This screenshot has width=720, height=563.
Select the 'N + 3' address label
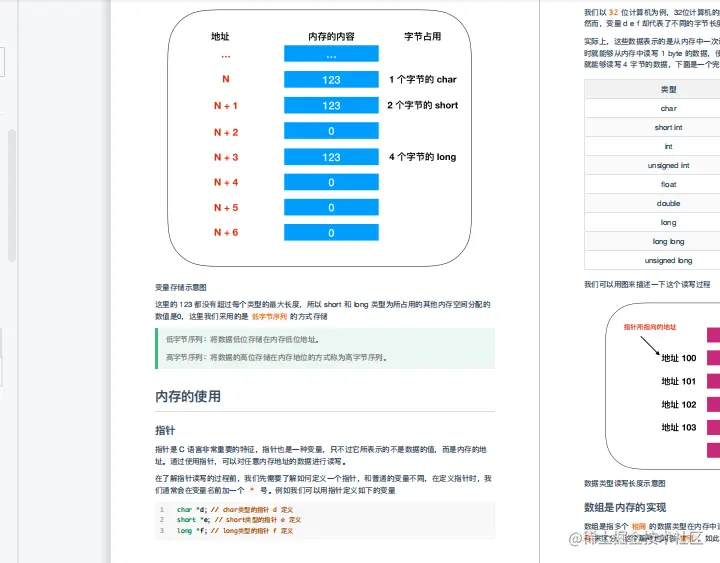point(225,157)
